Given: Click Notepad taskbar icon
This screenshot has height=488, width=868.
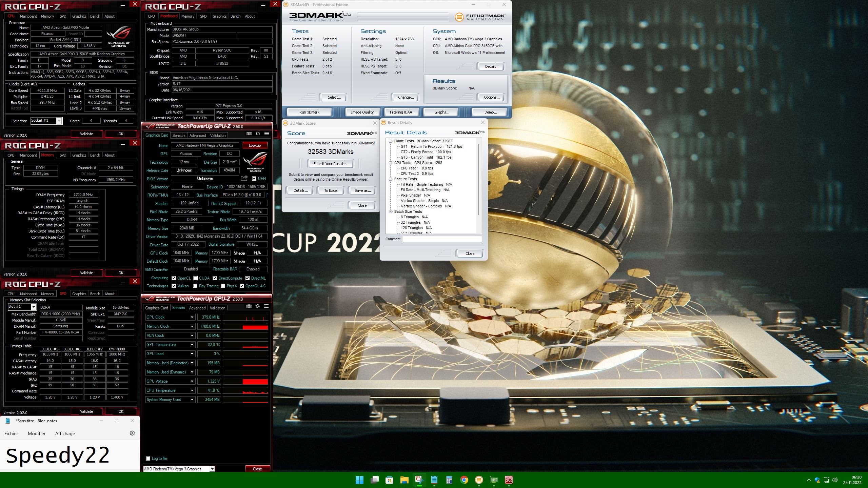Looking at the screenshot, I should tap(434, 480).
